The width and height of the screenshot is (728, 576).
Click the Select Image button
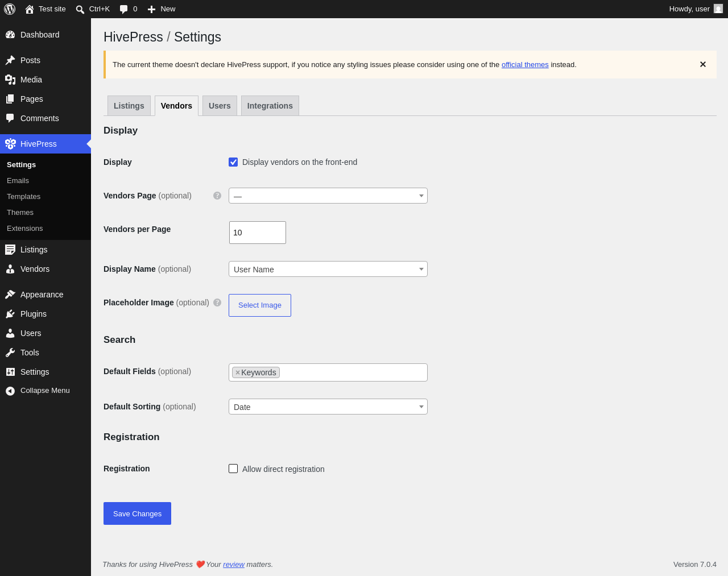click(260, 305)
